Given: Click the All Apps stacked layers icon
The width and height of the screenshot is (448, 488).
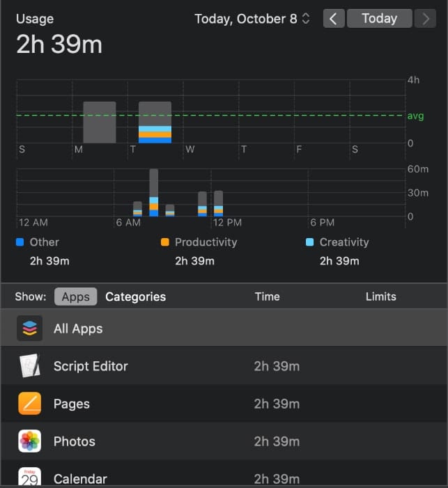Looking at the screenshot, I should 29,329.
